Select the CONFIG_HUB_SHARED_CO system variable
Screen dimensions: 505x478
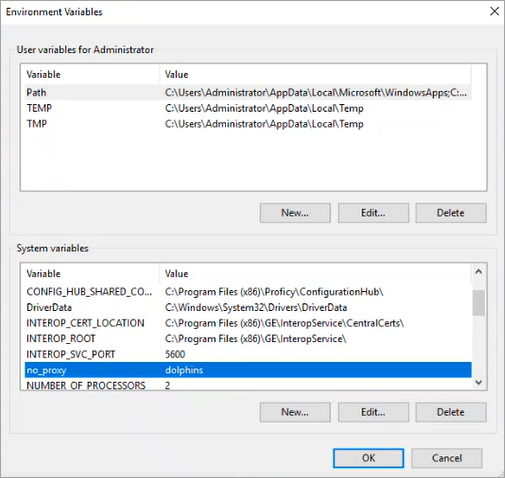pos(248,292)
